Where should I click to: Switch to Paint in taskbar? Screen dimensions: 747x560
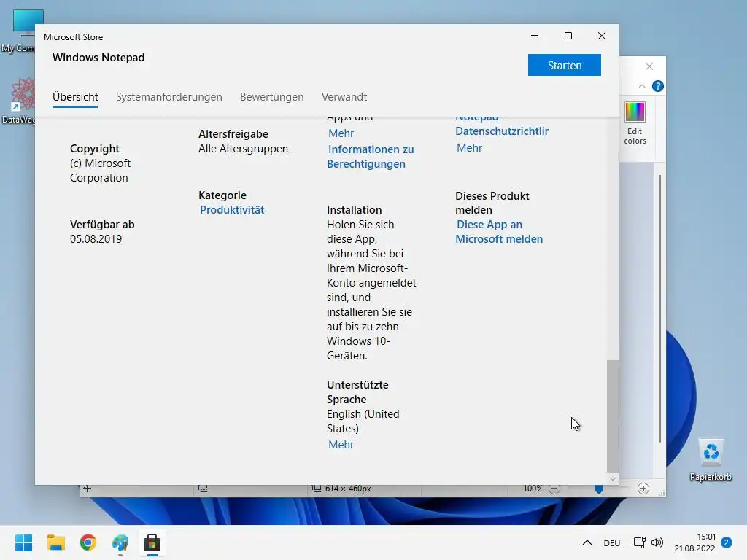(120, 542)
